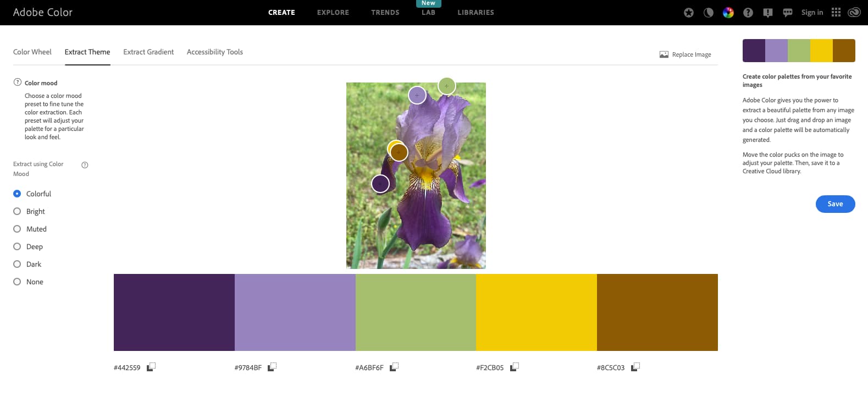Click help icon next to Extract using Color Mood
This screenshot has height=412, width=868.
click(85, 164)
